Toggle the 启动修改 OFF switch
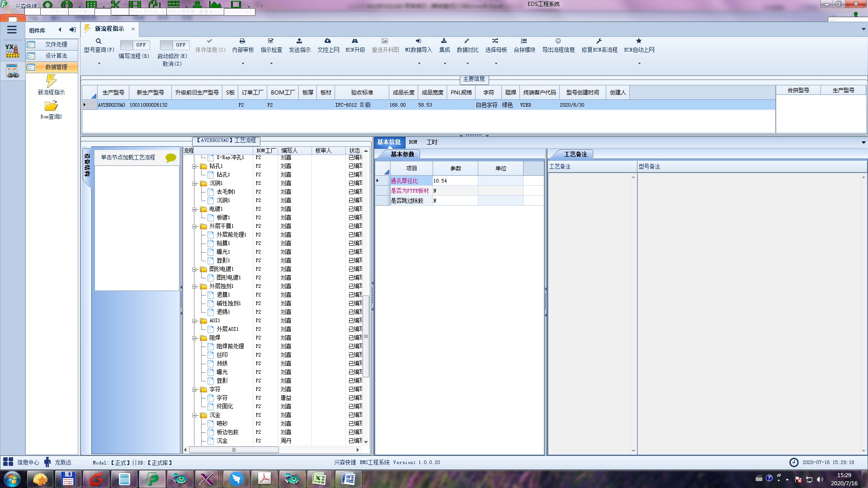868x488 pixels. click(174, 45)
